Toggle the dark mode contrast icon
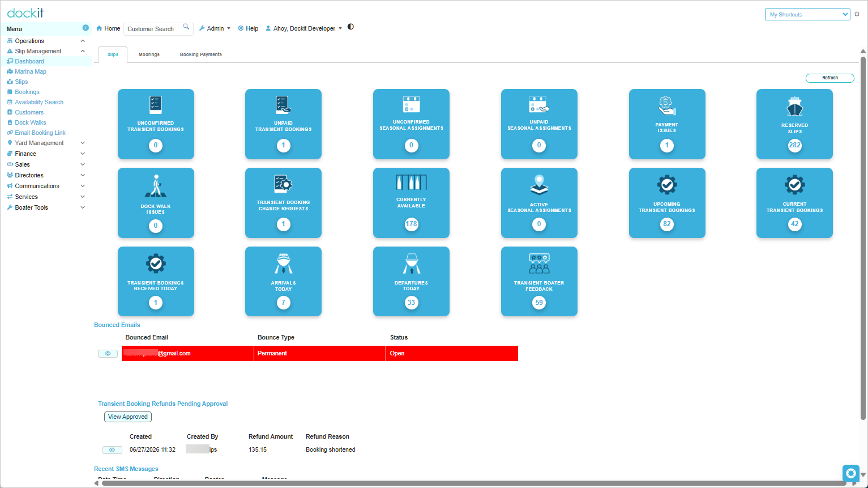Image resolution: width=868 pixels, height=488 pixels. click(x=350, y=27)
